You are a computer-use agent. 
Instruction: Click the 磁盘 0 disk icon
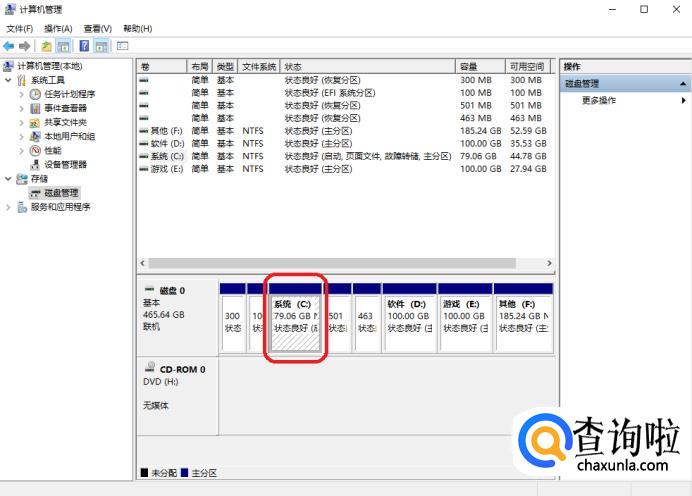150,289
